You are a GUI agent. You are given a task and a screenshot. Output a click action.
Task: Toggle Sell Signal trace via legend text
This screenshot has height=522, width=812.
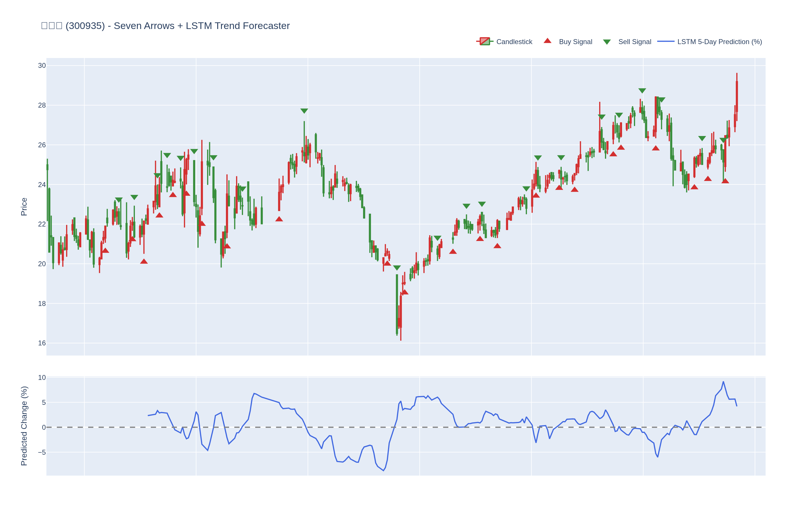635,42
